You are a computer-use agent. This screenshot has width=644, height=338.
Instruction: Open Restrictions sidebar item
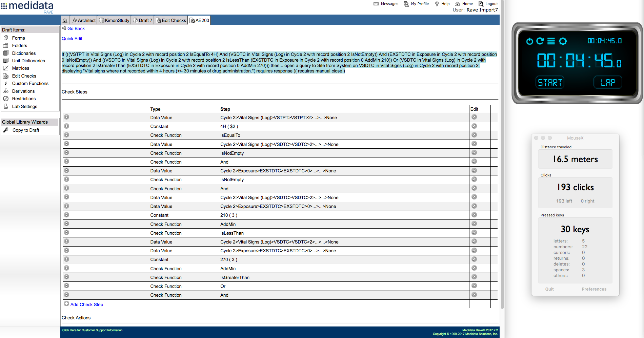pyautogui.click(x=24, y=99)
